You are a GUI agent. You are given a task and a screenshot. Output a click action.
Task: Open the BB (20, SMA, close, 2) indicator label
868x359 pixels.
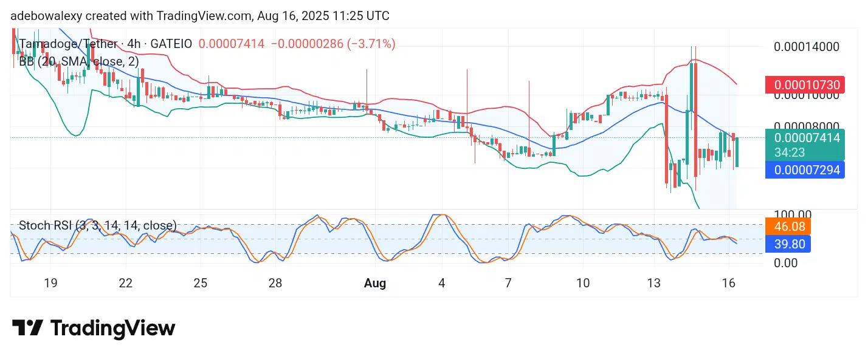coord(79,61)
